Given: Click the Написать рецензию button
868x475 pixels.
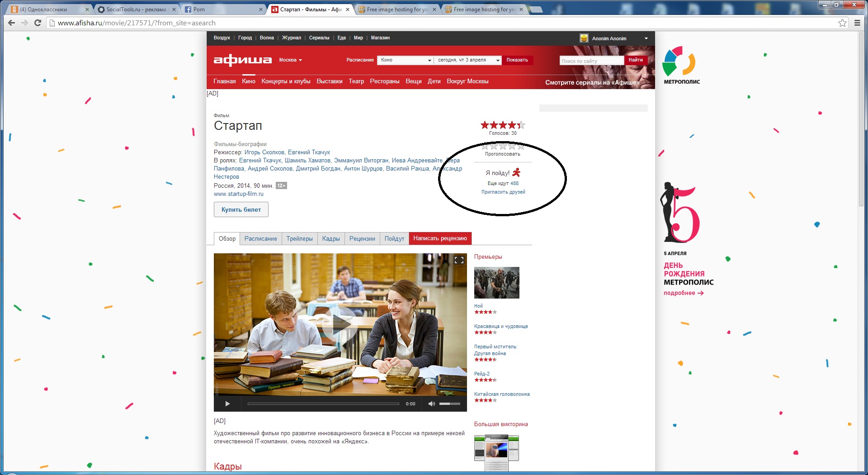Looking at the screenshot, I should point(440,238).
